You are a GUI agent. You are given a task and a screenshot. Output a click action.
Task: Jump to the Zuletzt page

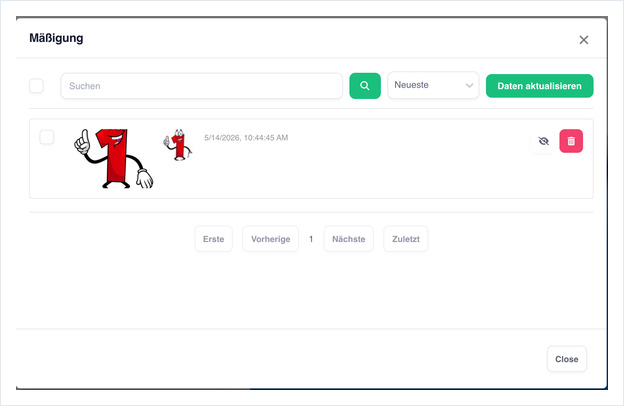pos(406,239)
